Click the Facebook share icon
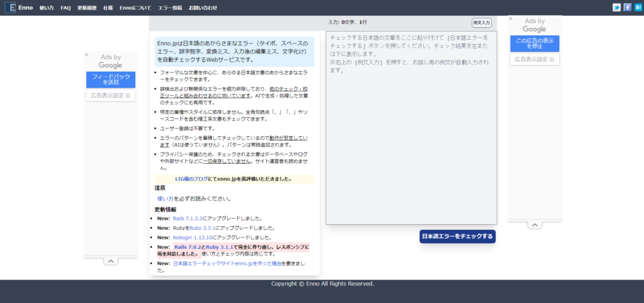The width and height of the screenshot is (644, 303). pyautogui.click(x=627, y=8)
